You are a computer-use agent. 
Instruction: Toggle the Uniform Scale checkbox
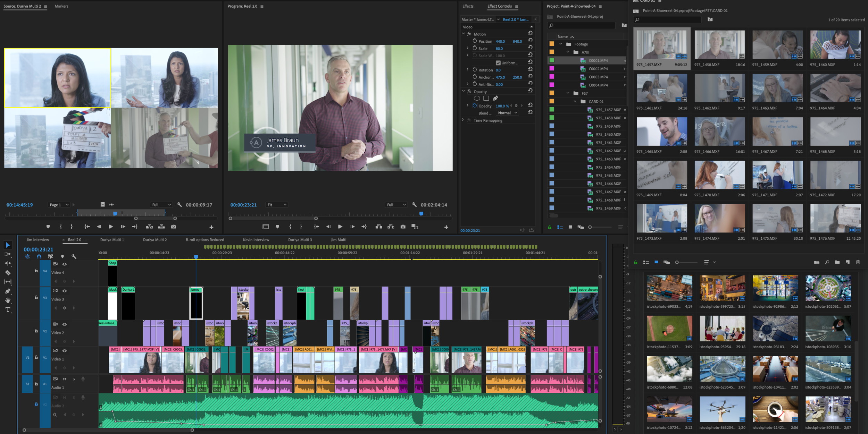point(498,63)
